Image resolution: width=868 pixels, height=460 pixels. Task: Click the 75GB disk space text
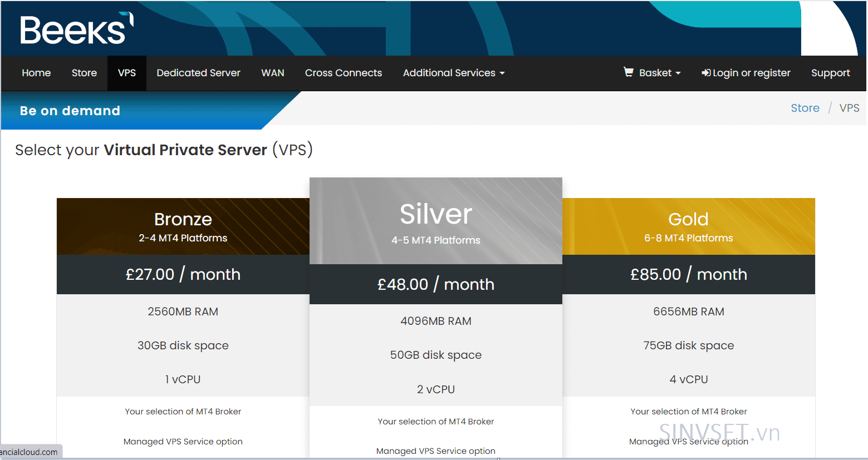click(x=689, y=345)
